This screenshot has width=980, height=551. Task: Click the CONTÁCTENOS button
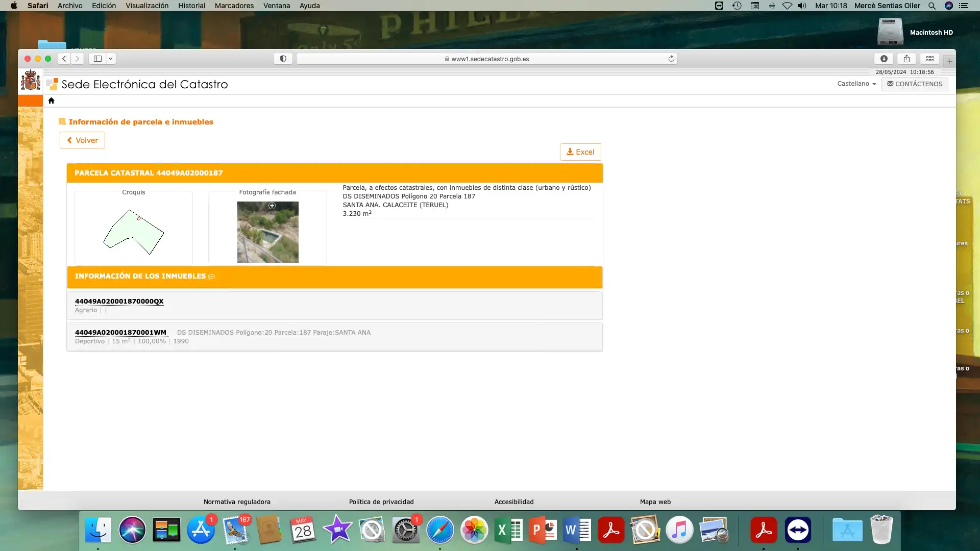click(915, 84)
